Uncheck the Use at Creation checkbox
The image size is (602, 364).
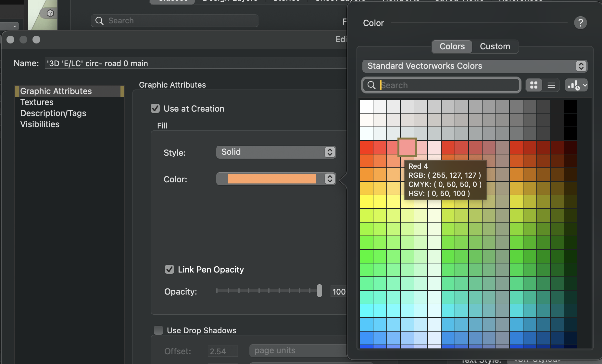tap(155, 108)
